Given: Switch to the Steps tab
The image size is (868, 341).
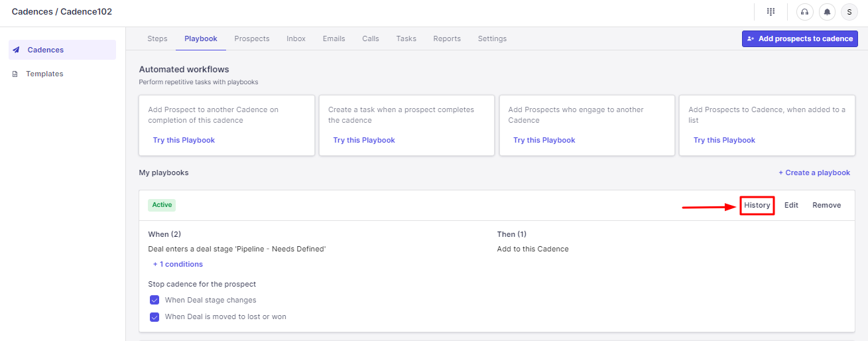Looking at the screenshot, I should [157, 38].
